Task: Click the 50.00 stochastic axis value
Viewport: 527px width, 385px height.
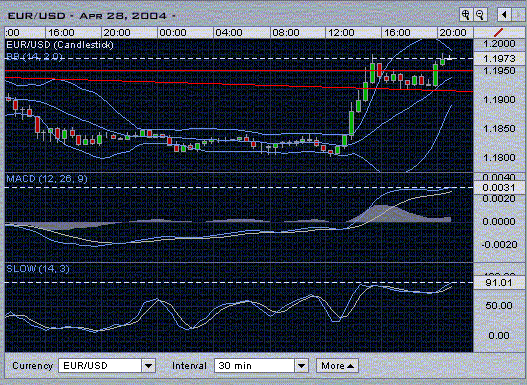Action: [x=499, y=305]
